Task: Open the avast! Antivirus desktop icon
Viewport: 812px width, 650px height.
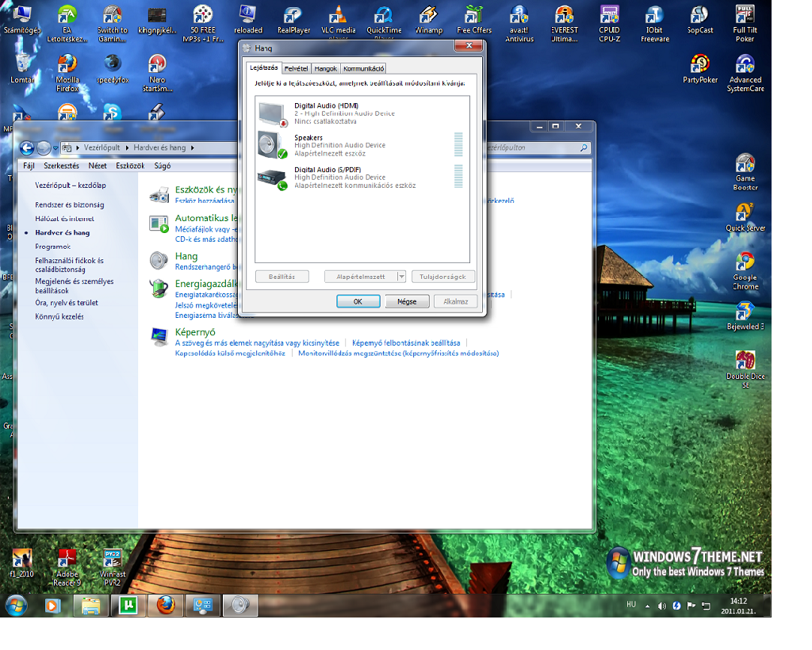Action: tap(519, 23)
